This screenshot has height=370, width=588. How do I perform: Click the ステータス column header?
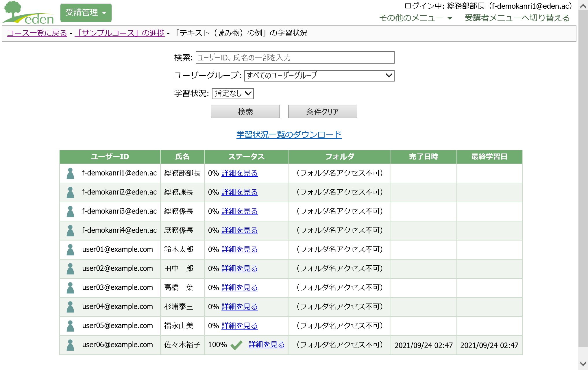(x=247, y=157)
